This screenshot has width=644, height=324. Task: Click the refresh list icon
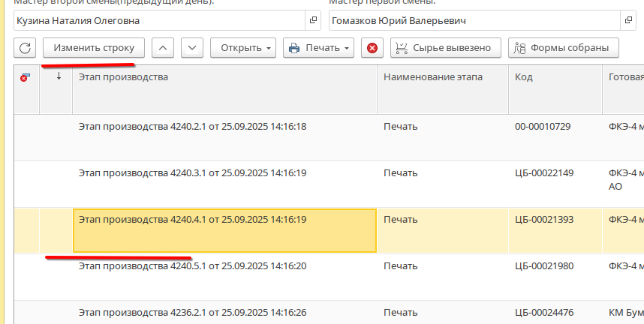25,48
